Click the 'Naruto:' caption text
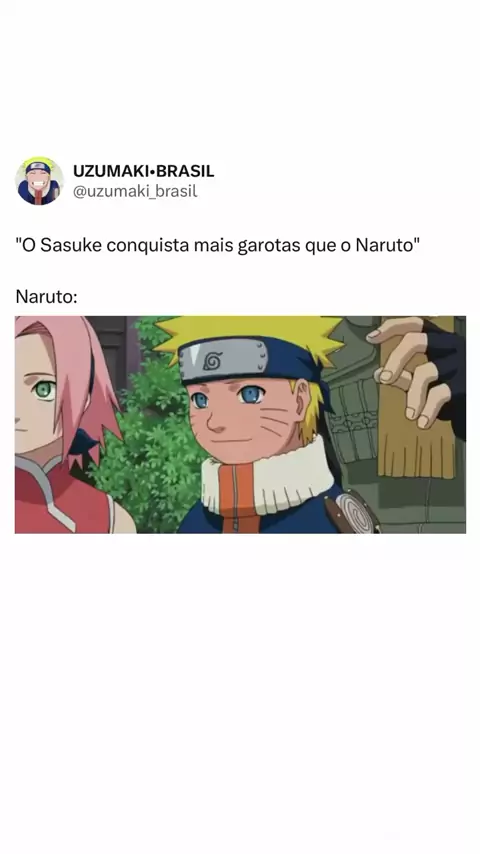Screen dimensions: 480x854 46,297
